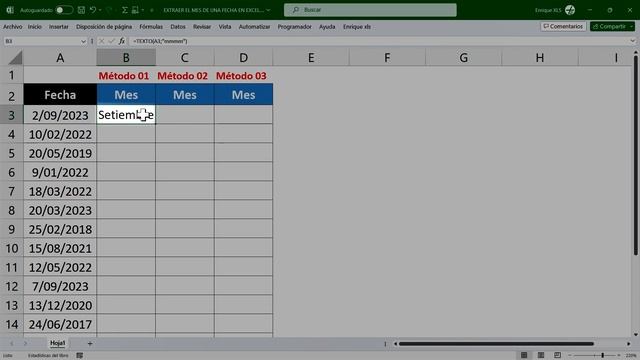Image resolution: width=640 pixels, height=360 pixels.
Task: Open the Disposición de página tab
Action: click(x=104, y=27)
